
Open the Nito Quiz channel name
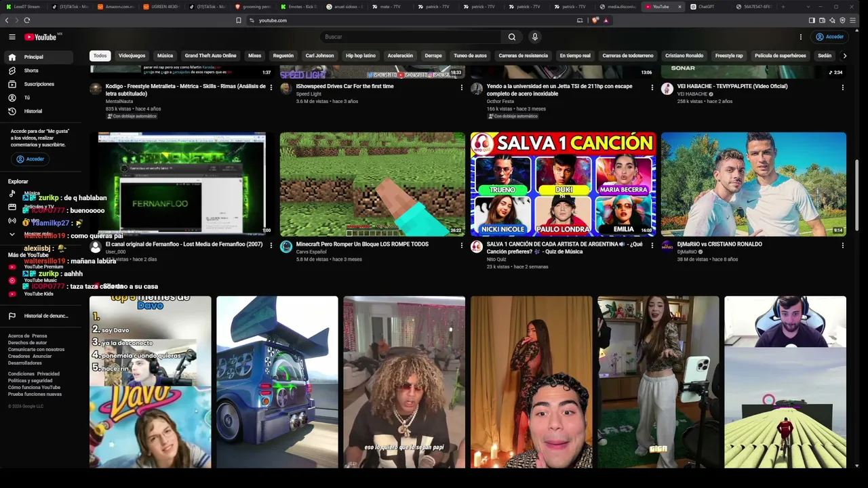[496, 259]
